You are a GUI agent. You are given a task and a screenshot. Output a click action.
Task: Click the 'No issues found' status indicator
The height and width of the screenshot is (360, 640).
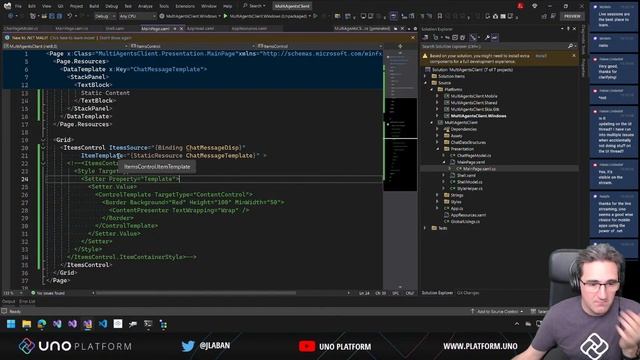point(48,293)
